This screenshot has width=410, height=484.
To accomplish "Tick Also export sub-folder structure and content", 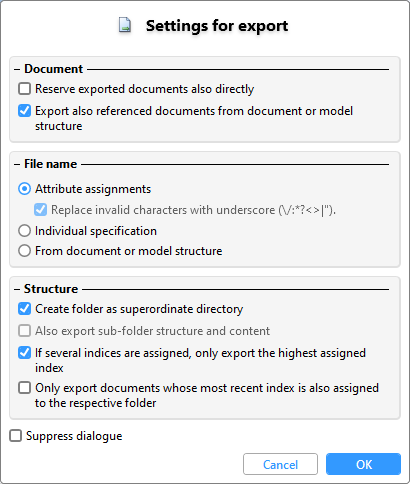I will pyautogui.click(x=24, y=331).
